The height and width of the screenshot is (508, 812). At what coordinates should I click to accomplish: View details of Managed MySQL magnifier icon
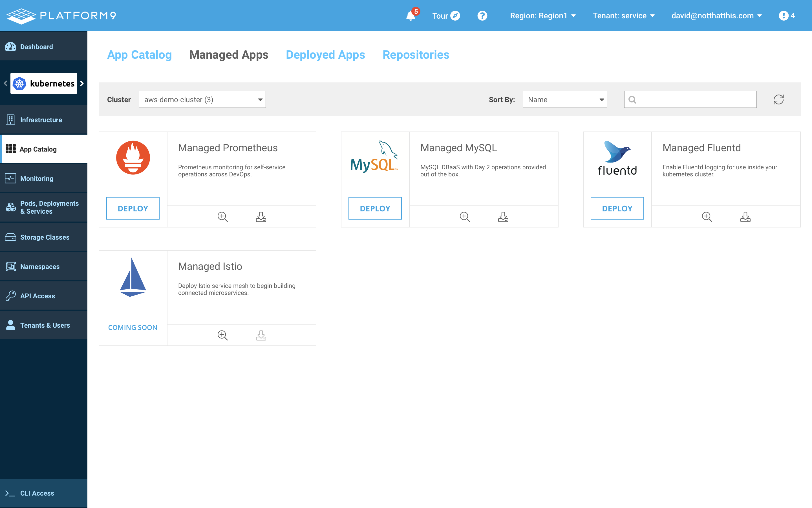click(465, 217)
